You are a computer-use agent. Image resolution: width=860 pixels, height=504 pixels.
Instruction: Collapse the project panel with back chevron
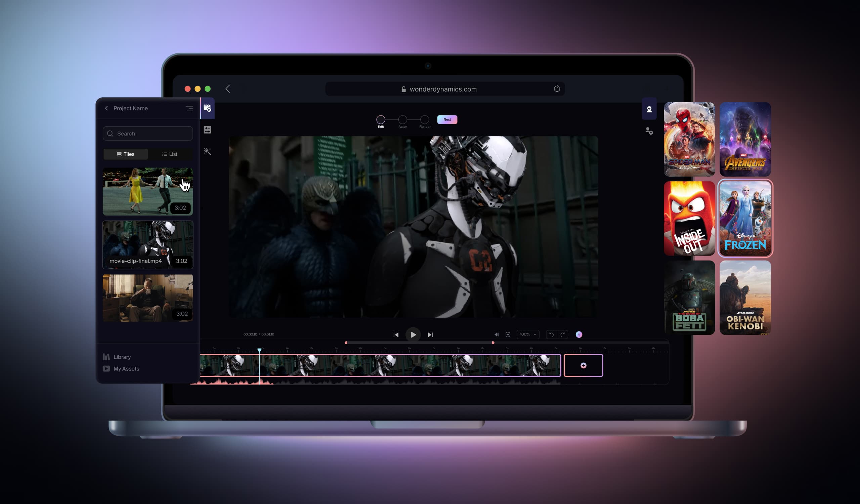(x=106, y=108)
